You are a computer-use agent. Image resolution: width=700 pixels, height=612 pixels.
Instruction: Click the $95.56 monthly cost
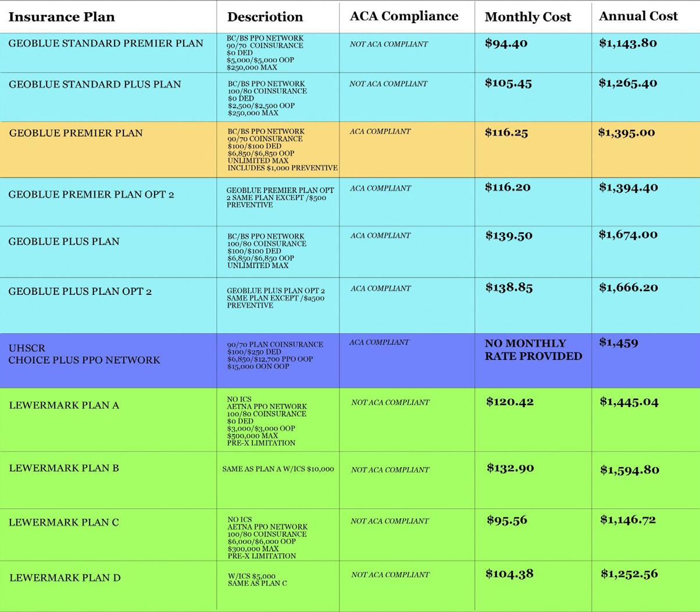[x=507, y=520]
